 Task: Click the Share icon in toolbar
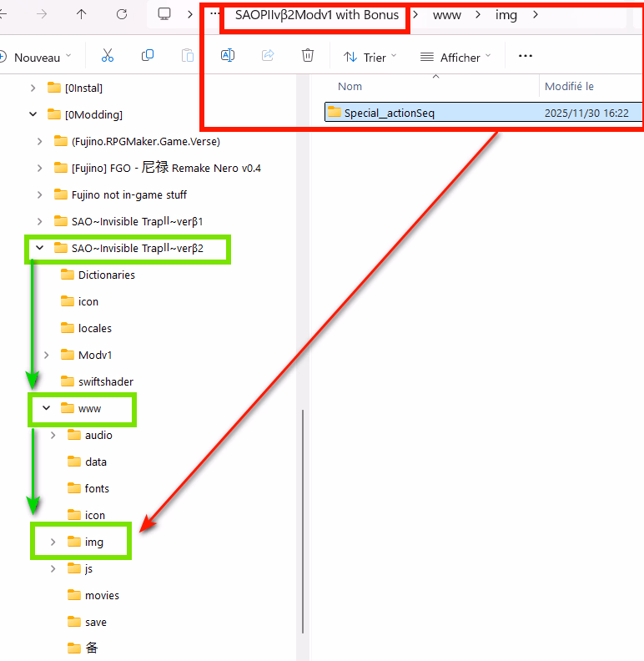(268, 56)
